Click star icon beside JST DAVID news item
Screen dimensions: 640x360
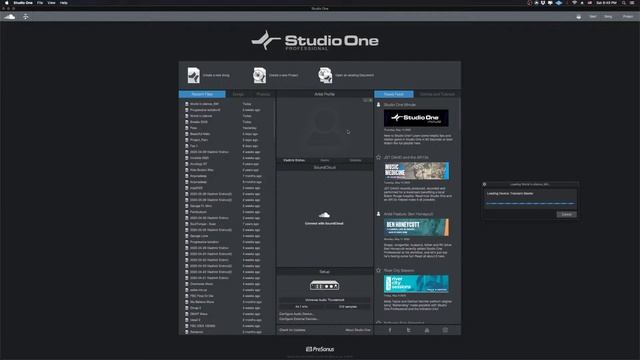pyautogui.click(x=378, y=157)
